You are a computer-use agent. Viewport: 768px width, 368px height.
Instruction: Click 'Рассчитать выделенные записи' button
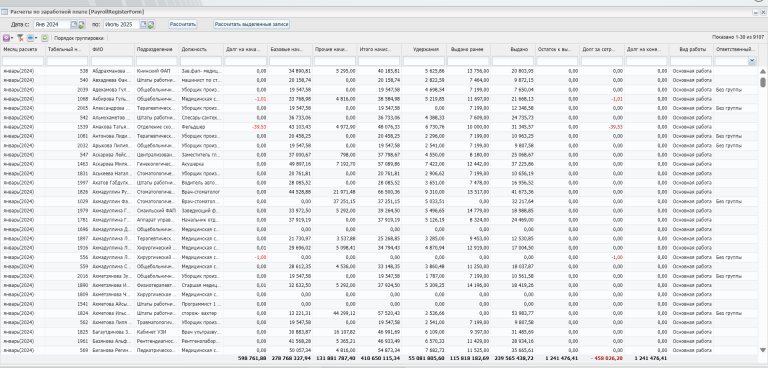pyautogui.click(x=252, y=24)
